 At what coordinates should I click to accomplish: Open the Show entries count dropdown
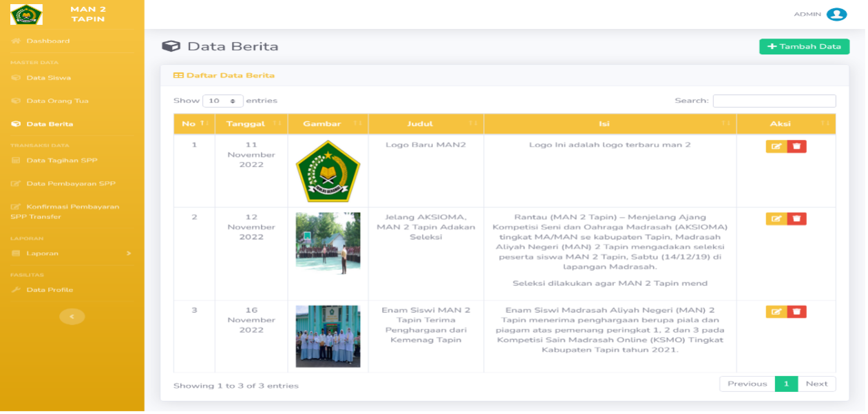pos(223,101)
